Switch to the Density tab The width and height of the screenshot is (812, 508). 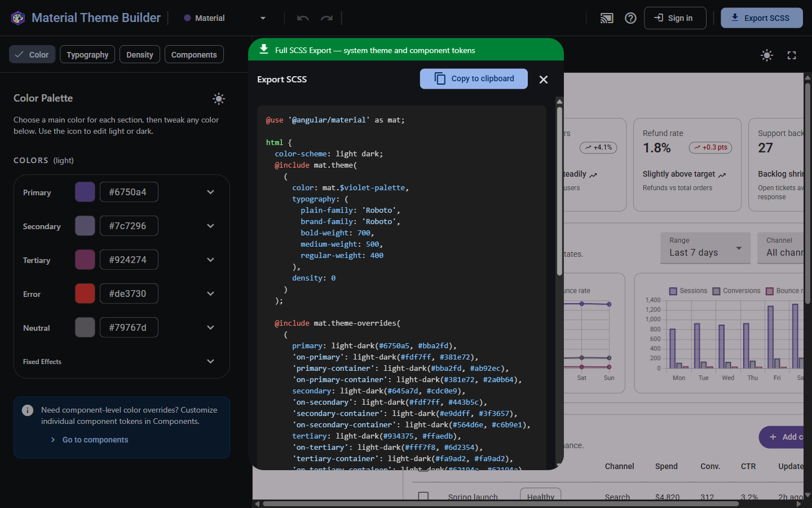140,54
